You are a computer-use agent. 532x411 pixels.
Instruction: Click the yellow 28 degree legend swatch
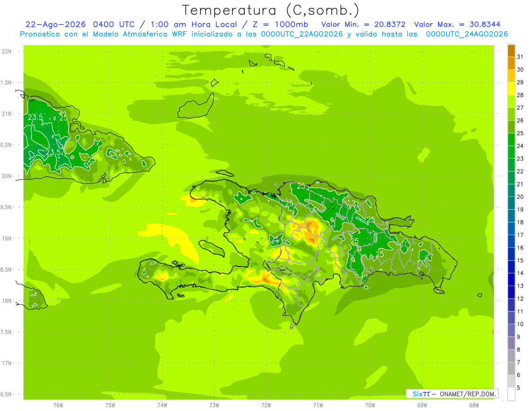pos(511,89)
